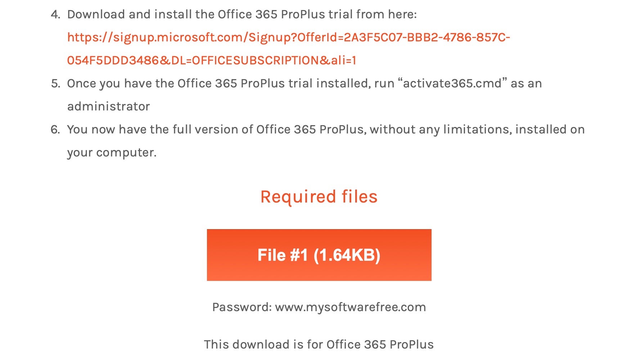Click the link's second line ending in ali=1
627x364 pixels.
coord(211,60)
